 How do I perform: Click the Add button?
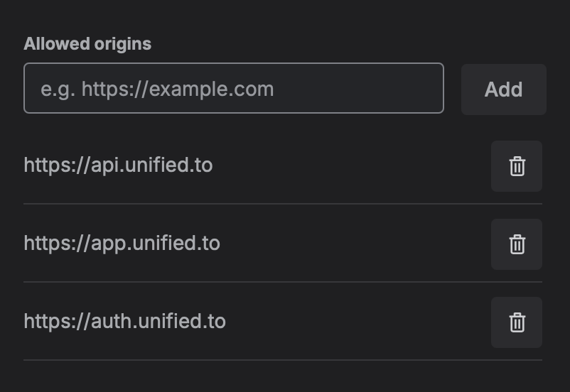point(503,89)
